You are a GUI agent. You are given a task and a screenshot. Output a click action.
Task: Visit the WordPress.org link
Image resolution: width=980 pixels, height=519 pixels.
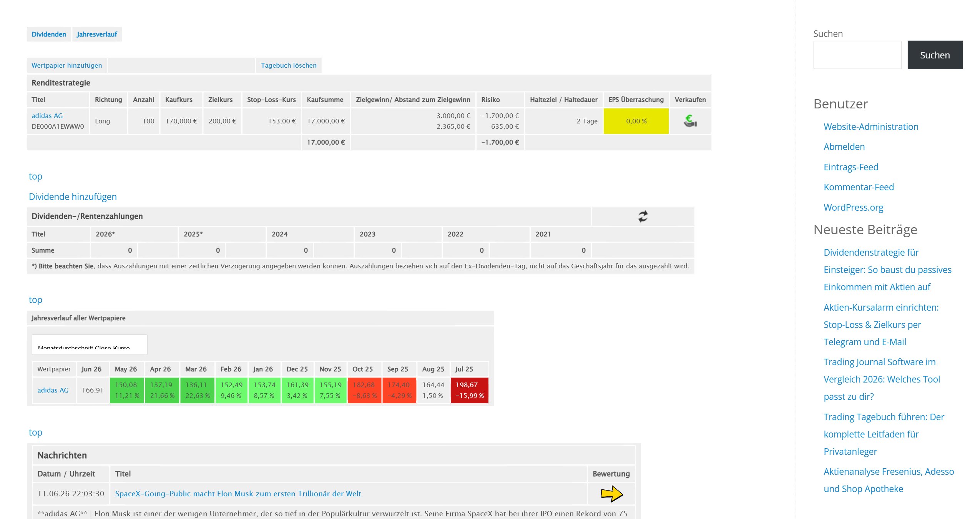[853, 208]
